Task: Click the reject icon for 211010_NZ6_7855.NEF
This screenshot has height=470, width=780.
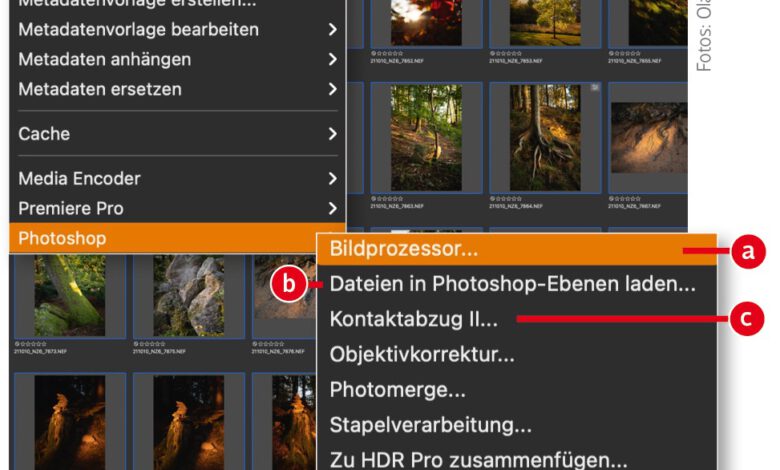Action: pos(611,53)
